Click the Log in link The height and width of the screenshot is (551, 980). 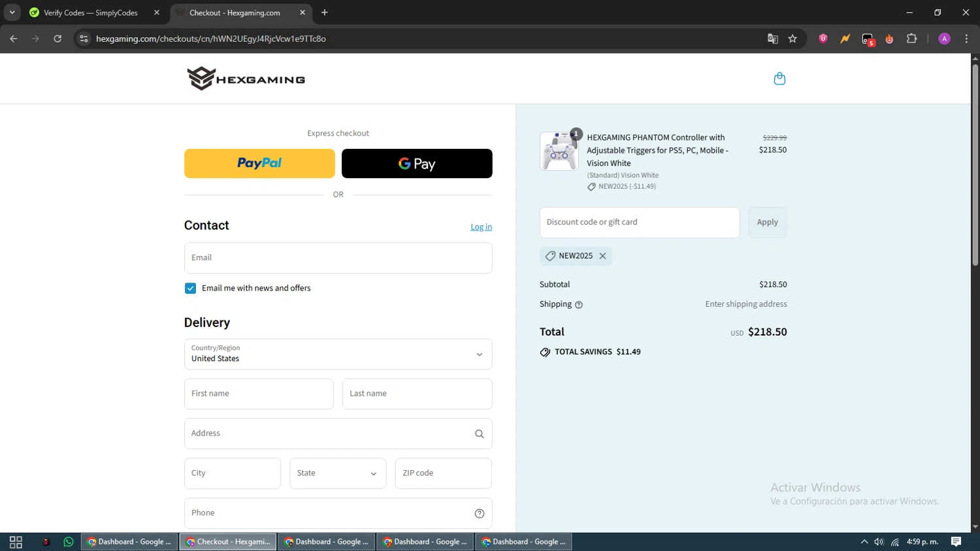(x=482, y=227)
